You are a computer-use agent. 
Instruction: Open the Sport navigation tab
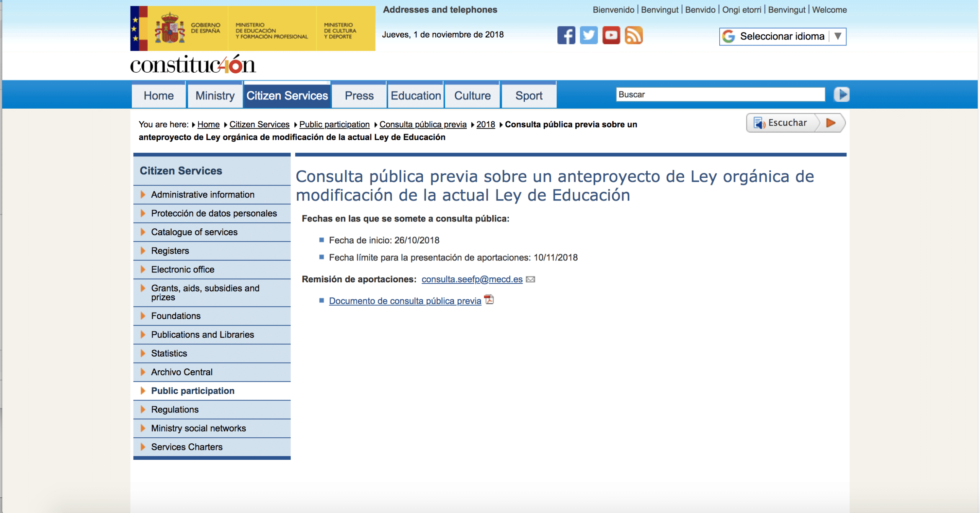point(529,95)
